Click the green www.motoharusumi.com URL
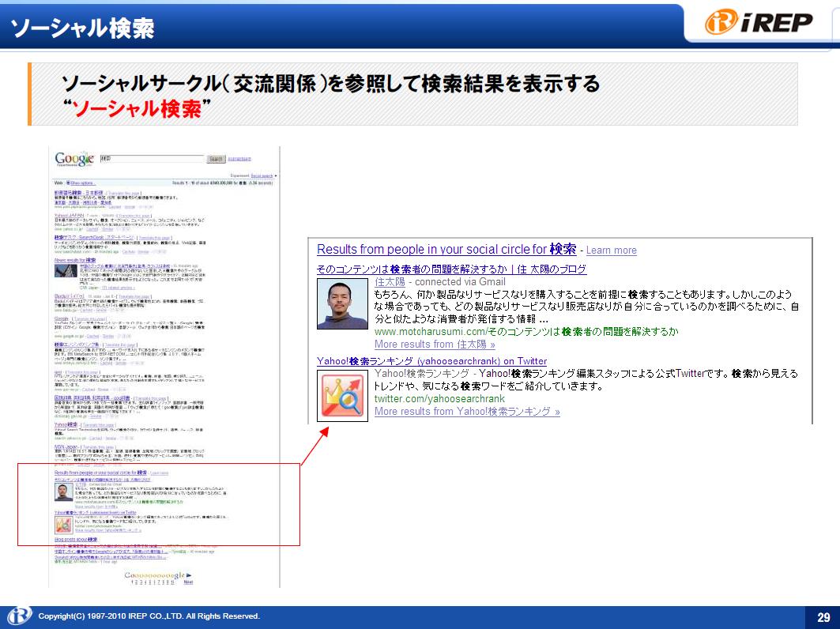The height and width of the screenshot is (629, 840). 526,332
